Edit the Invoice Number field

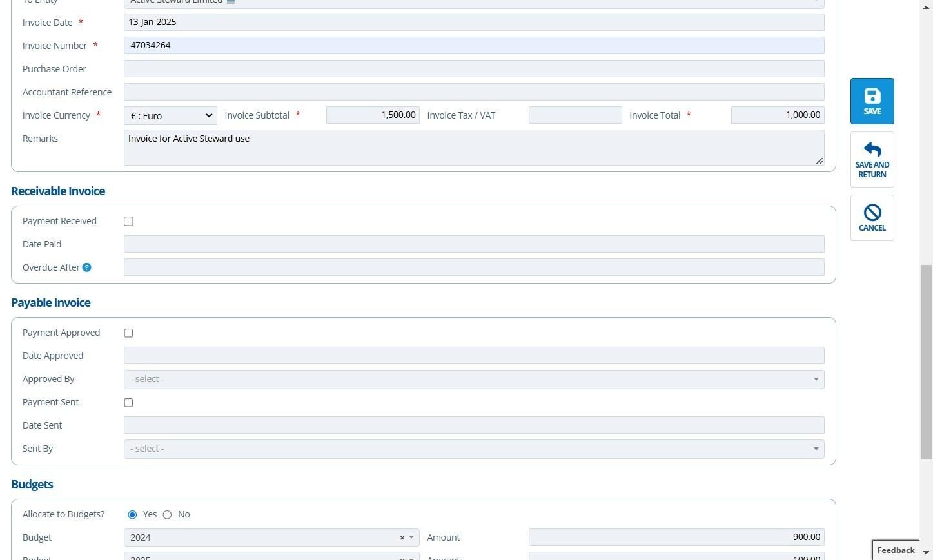pos(474,46)
